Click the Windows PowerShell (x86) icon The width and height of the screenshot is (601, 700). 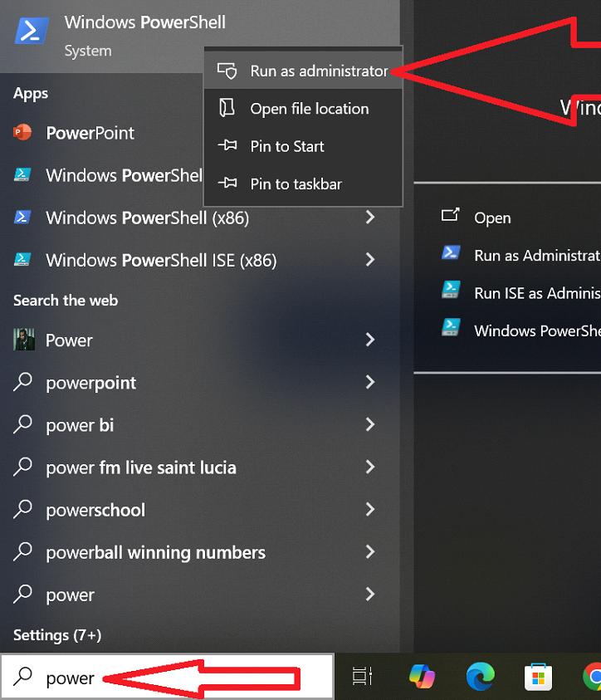tap(22, 217)
